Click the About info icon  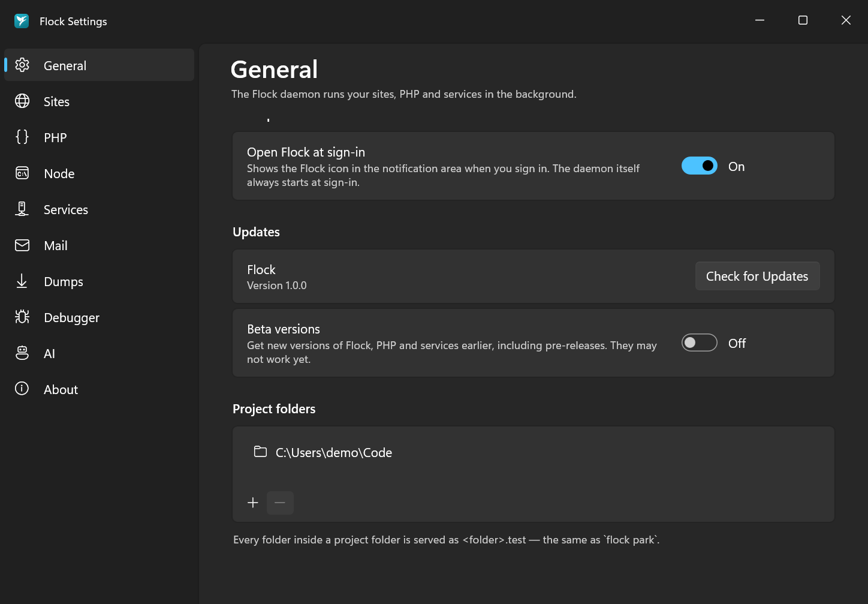click(22, 389)
